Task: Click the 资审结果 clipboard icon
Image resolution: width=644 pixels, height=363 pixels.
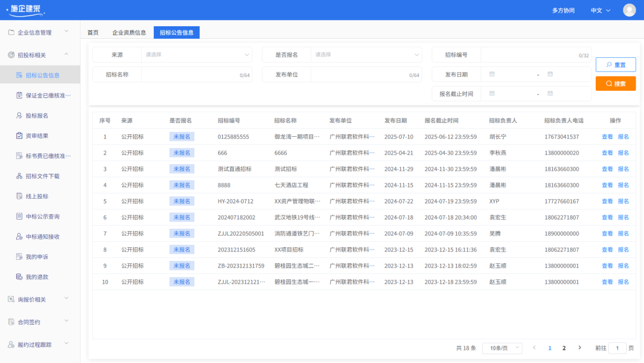Action: click(x=19, y=136)
